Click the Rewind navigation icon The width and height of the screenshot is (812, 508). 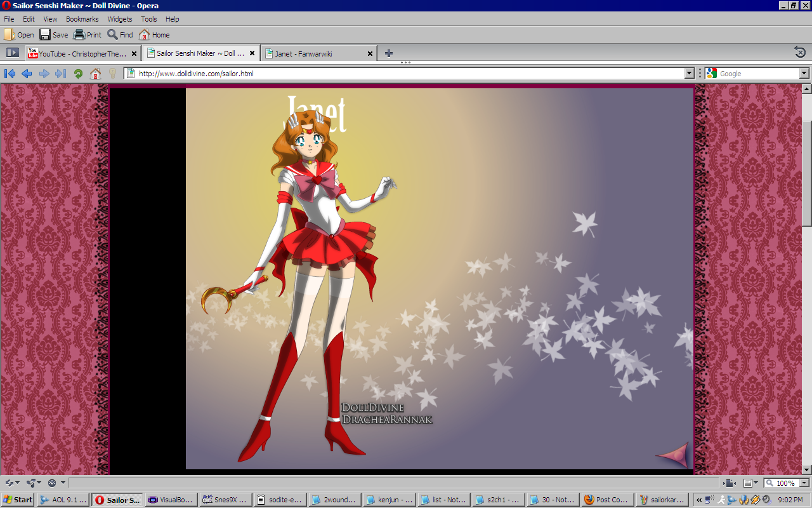click(10, 74)
